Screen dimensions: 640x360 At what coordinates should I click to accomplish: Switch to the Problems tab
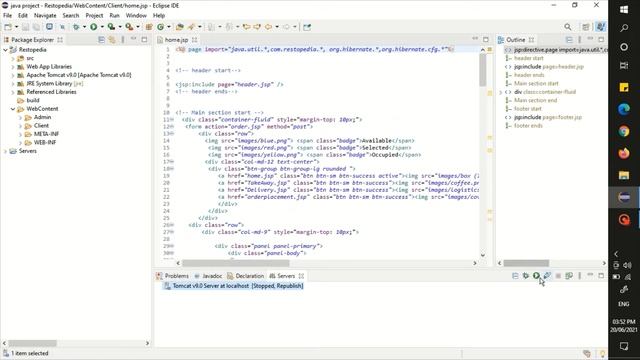pyautogui.click(x=173, y=276)
